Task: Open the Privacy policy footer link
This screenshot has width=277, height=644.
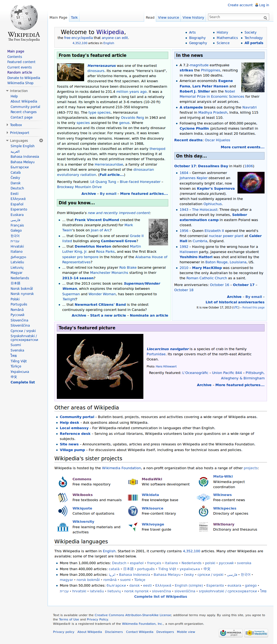Action: pos(64,632)
